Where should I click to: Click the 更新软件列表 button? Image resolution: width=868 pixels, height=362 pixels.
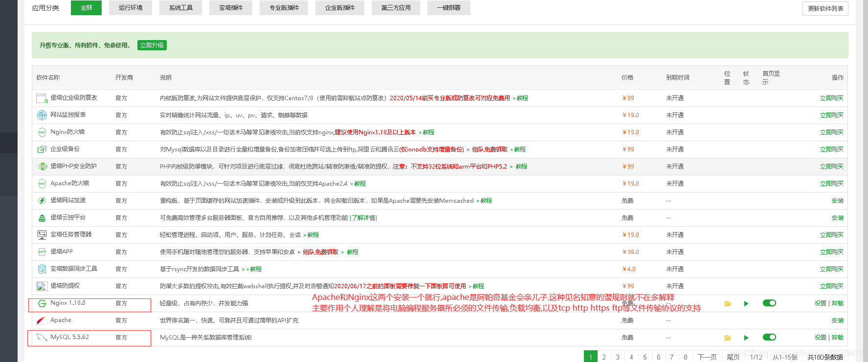[825, 8]
